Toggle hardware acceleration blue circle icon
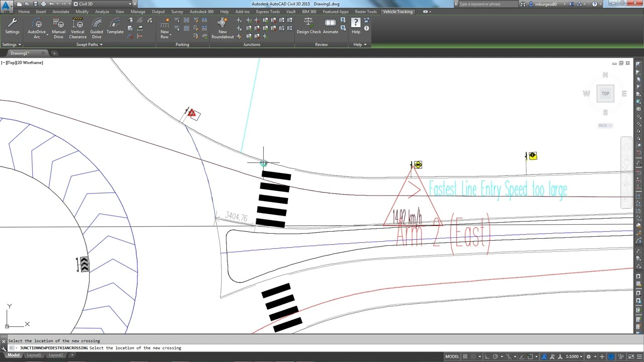Viewport: 644px width, 362px height. pos(611,356)
